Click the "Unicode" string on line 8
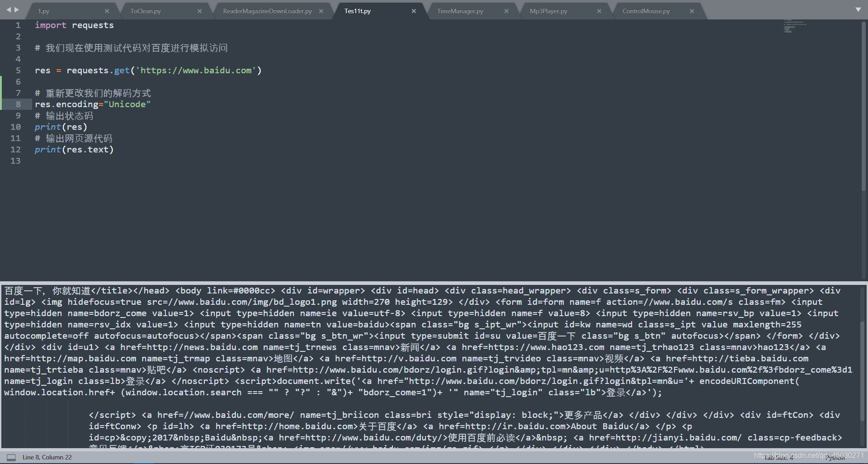The image size is (868, 464). click(x=127, y=104)
